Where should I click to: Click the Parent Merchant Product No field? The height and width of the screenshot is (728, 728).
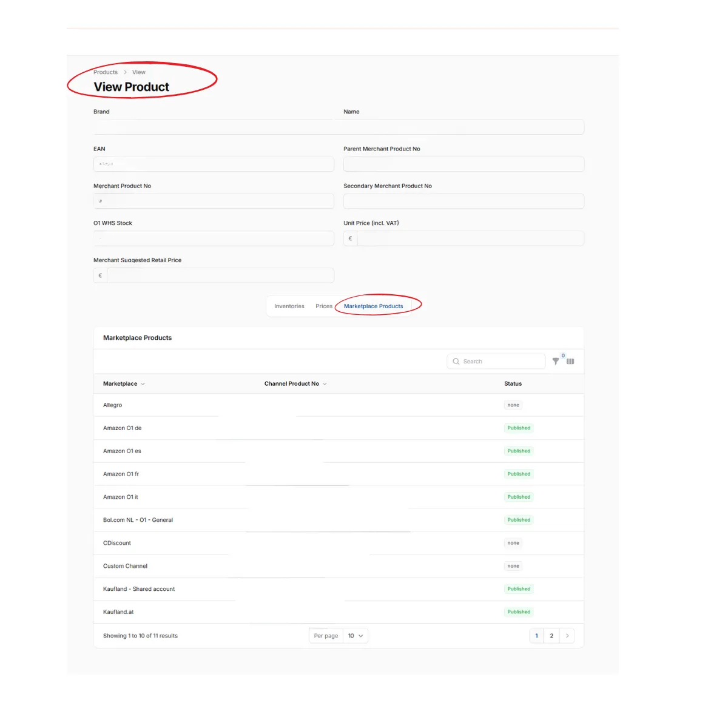pyautogui.click(x=463, y=164)
